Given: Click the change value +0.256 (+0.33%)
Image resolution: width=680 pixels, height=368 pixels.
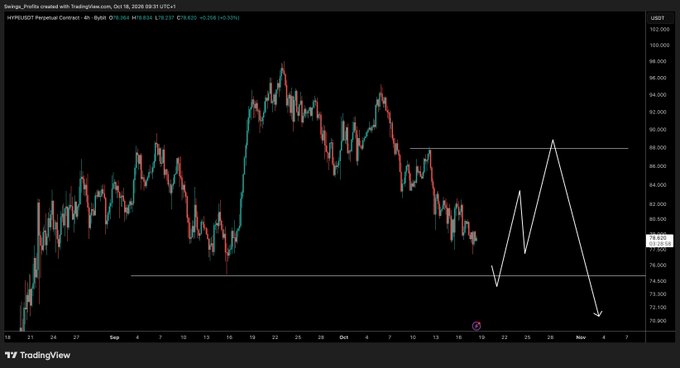Looking at the screenshot, I should point(219,18).
